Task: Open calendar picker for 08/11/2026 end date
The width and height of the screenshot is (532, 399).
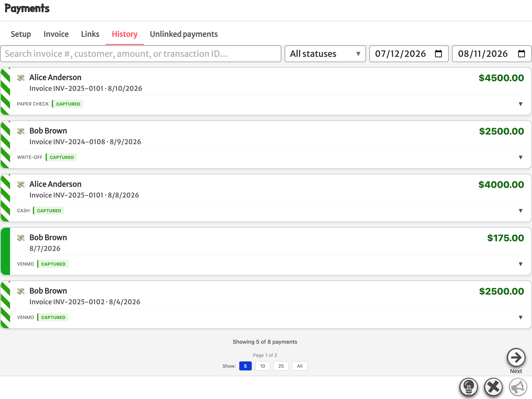Action: click(521, 54)
